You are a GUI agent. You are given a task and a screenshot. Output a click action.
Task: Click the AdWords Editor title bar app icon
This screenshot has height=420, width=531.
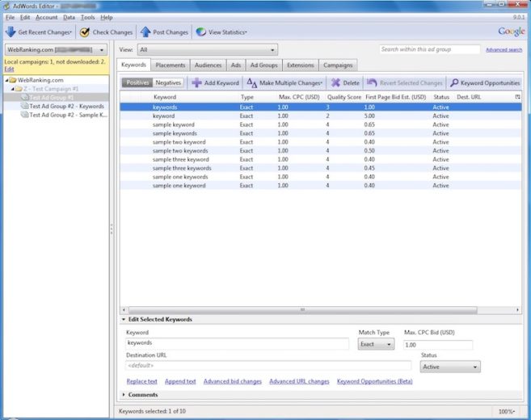pos(6,6)
